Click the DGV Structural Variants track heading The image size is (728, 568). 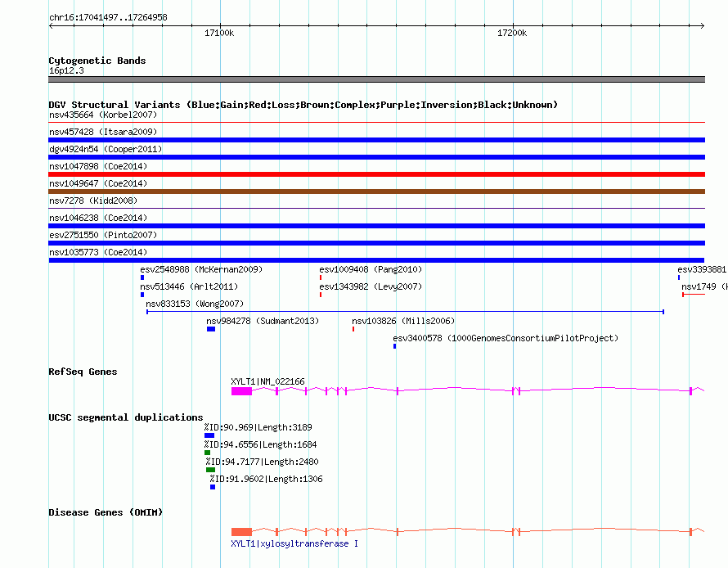tap(303, 105)
